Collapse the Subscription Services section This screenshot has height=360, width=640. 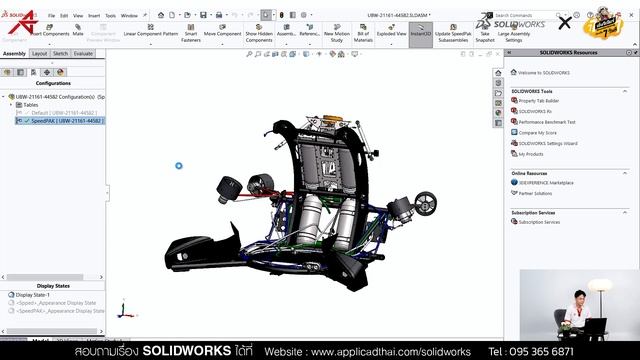tap(625, 213)
